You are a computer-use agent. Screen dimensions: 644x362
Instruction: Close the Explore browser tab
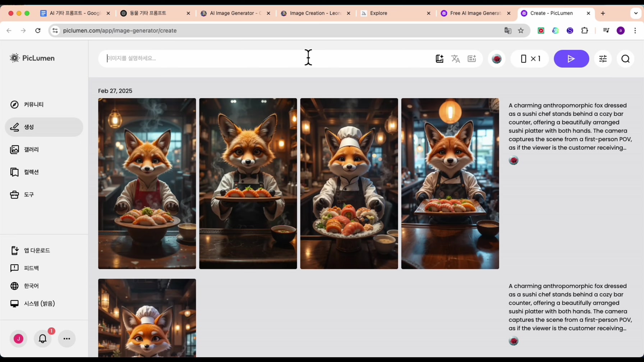pyautogui.click(x=428, y=13)
